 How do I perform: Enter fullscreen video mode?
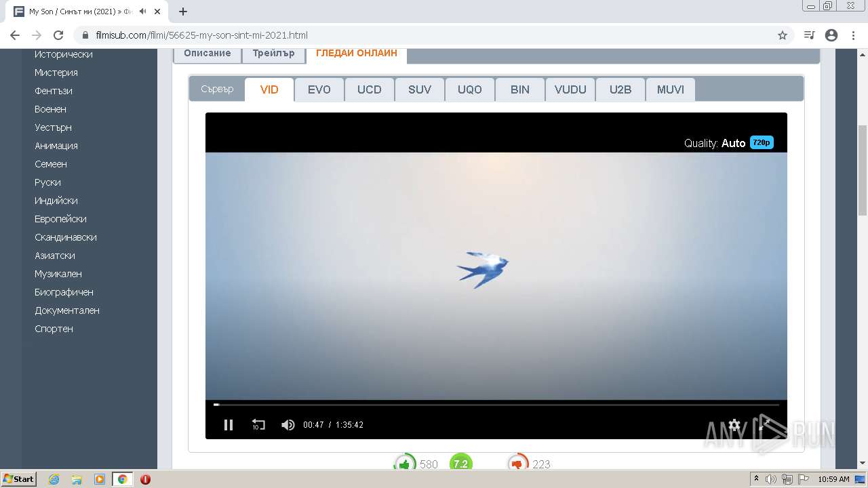[764, 425]
